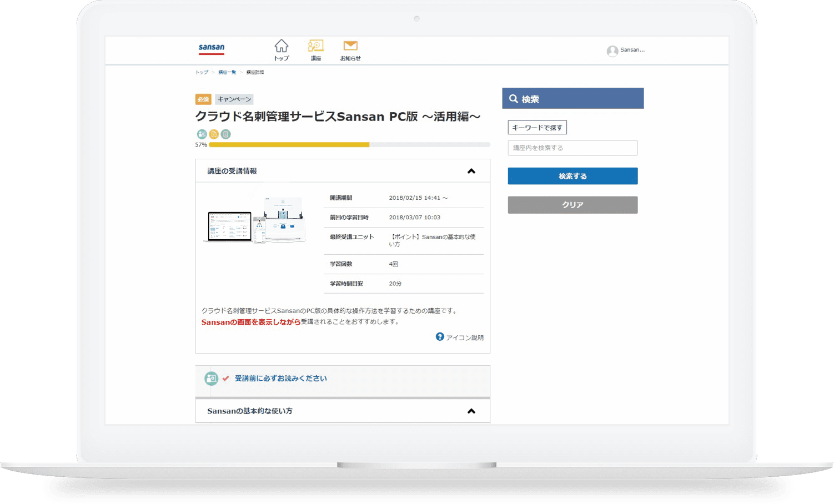The height and width of the screenshot is (504, 834).
Task: Click 最終受講ユニット label
Action: click(x=352, y=237)
